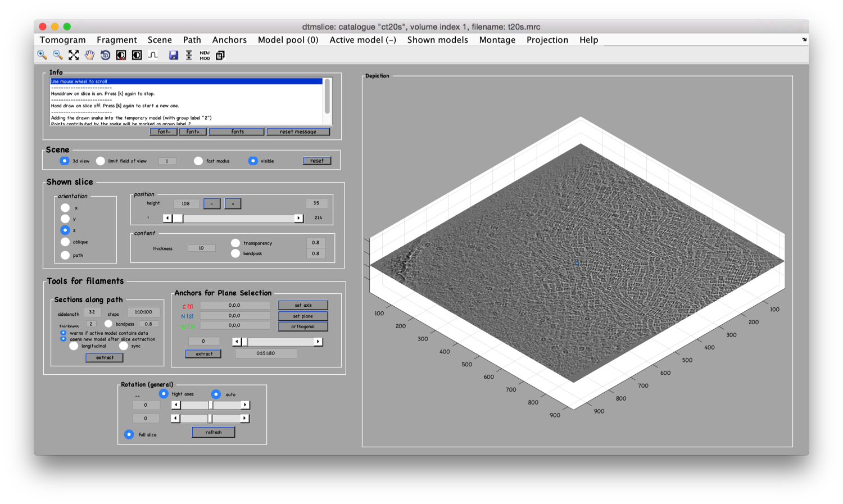The height and width of the screenshot is (504, 843).
Task: Click the 3D cube icon in toolbar
Action: point(220,55)
